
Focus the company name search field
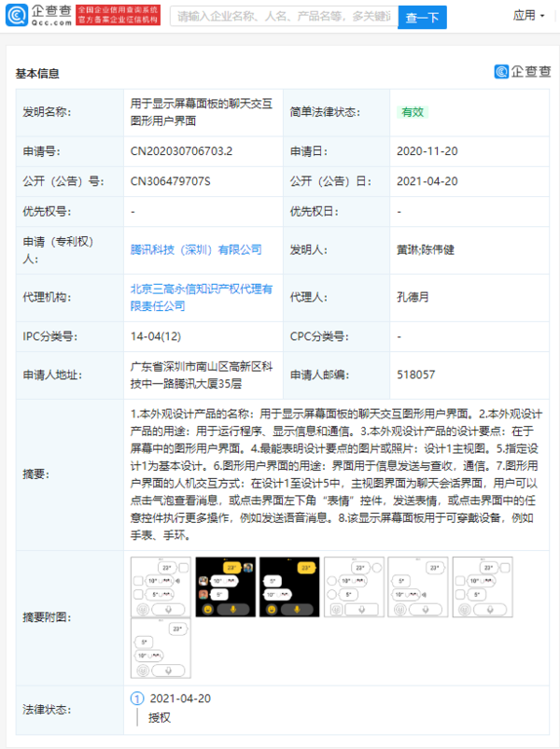point(284,17)
